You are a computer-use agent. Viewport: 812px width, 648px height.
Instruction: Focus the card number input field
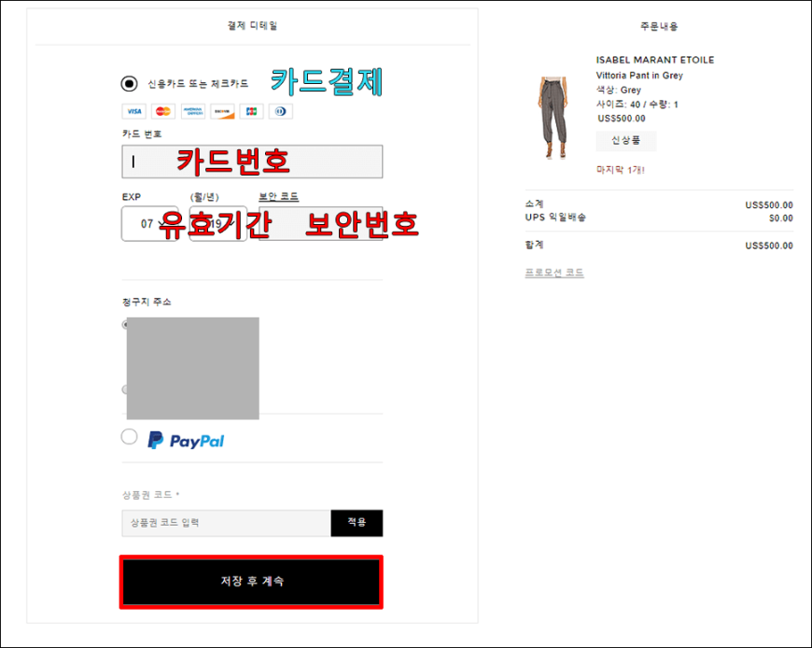pos(252,162)
